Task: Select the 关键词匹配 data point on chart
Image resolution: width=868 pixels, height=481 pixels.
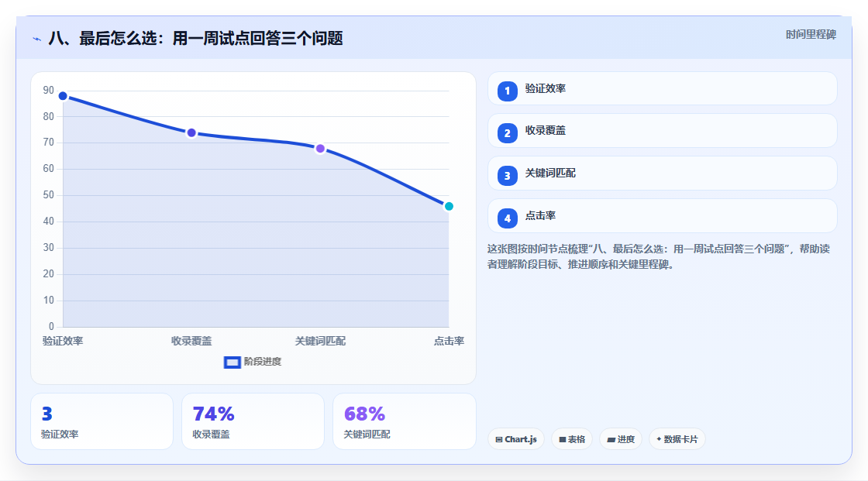Action: pos(320,149)
